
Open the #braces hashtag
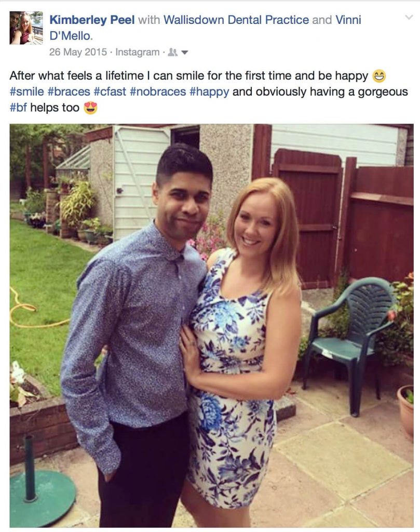pyautogui.click(x=69, y=91)
